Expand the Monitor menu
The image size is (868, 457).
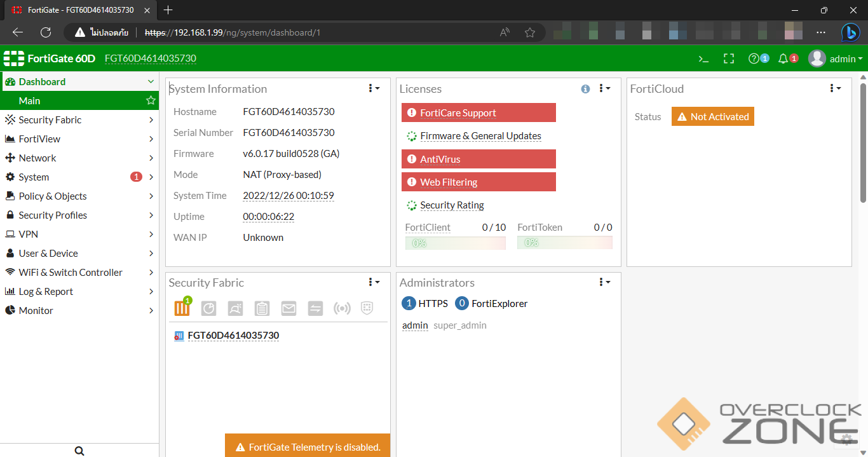(x=151, y=310)
